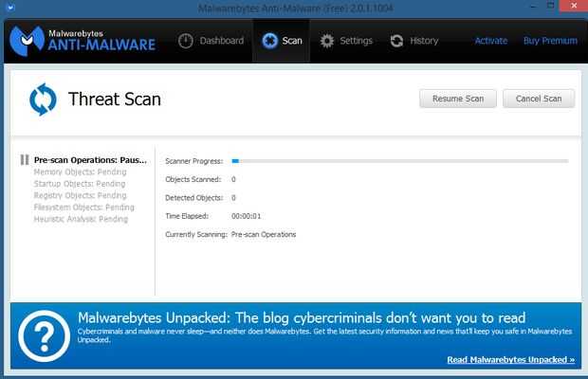Select the Pre-scan Operations: Paus... step
The height and width of the screenshot is (379, 588).
(x=90, y=160)
